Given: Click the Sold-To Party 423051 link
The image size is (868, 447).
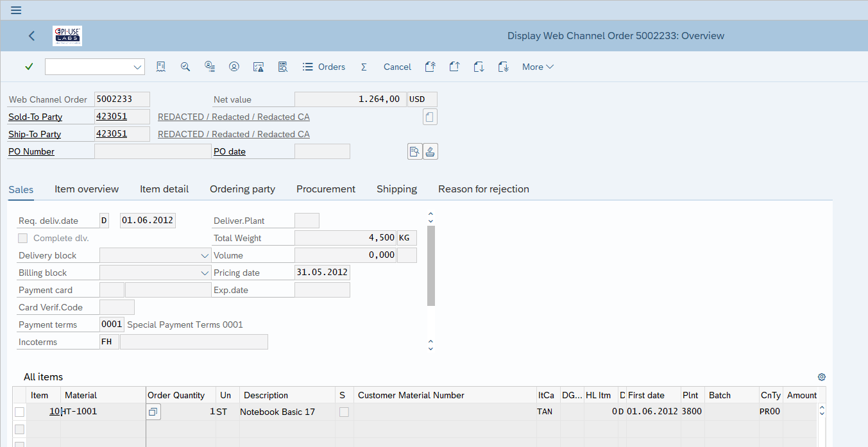Looking at the screenshot, I should click(112, 117).
